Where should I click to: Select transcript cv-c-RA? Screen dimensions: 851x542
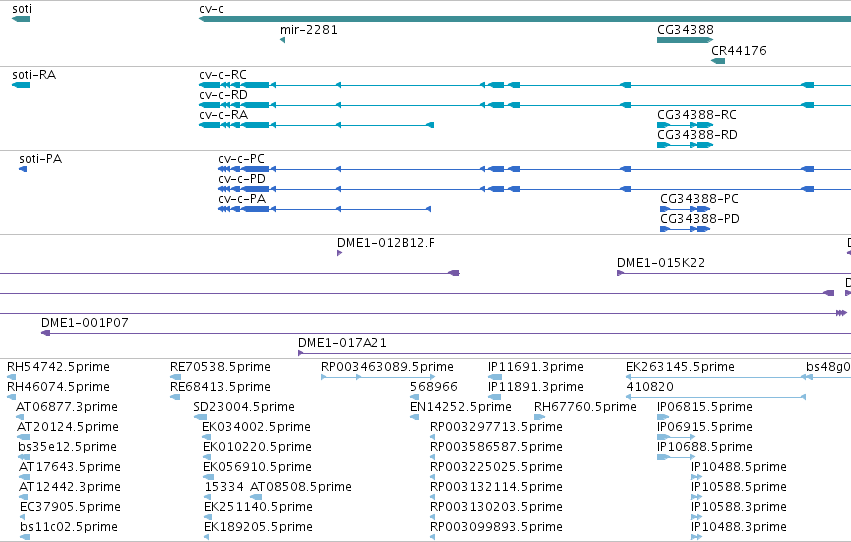224,115
